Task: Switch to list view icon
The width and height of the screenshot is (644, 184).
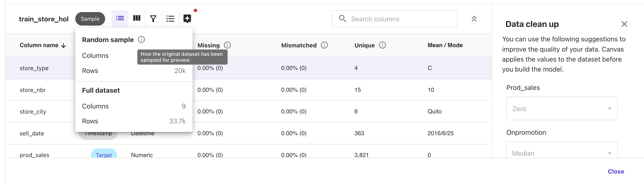Action: click(120, 19)
